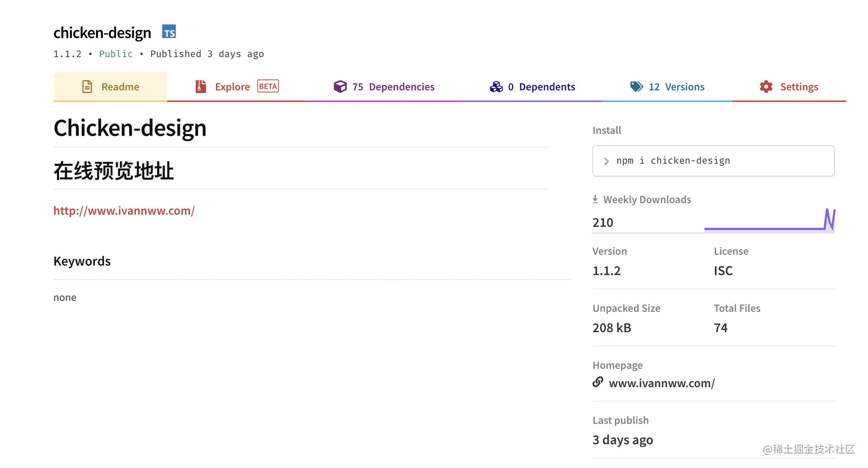Click the 210 weekly downloads number
This screenshot has width=868, height=468.
[x=603, y=222]
